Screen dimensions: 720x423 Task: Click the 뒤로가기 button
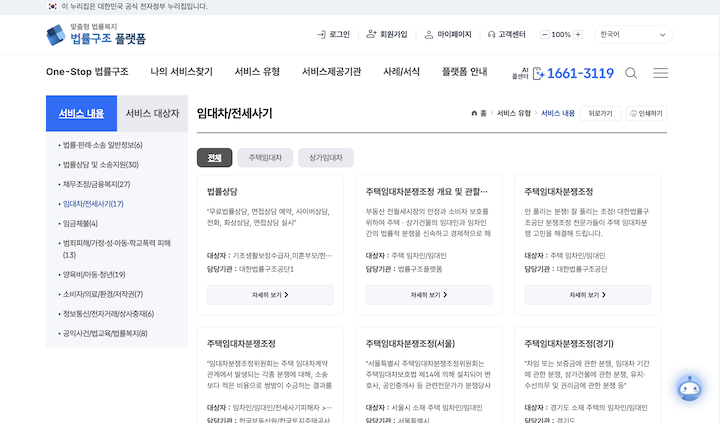coord(601,113)
